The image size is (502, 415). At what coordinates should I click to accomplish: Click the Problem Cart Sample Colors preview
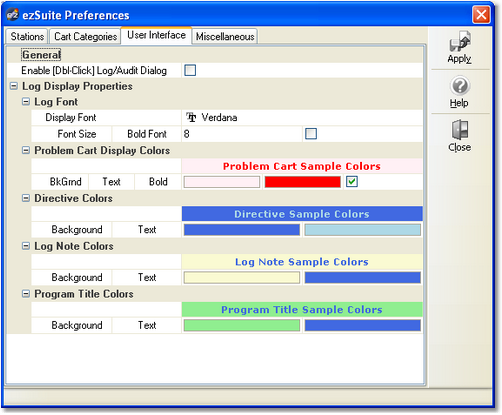coord(302,166)
